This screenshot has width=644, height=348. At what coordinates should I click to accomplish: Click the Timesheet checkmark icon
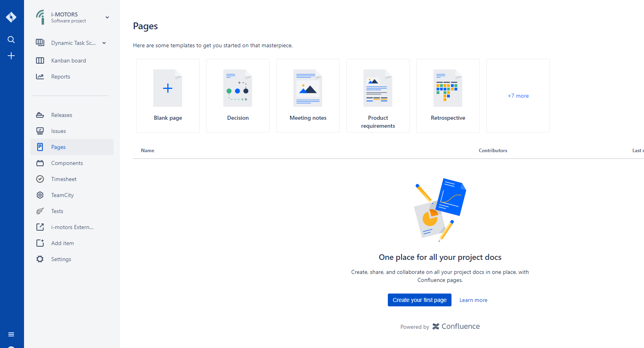pyautogui.click(x=40, y=179)
